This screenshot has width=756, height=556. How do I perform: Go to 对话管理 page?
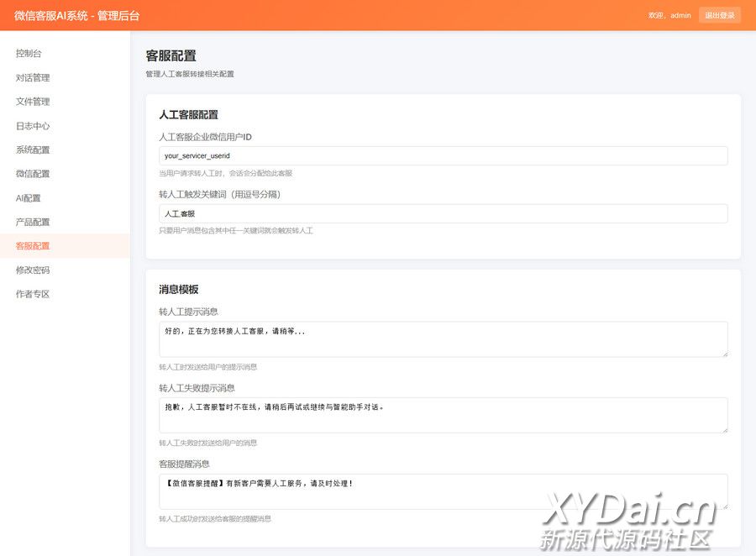[x=33, y=78]
